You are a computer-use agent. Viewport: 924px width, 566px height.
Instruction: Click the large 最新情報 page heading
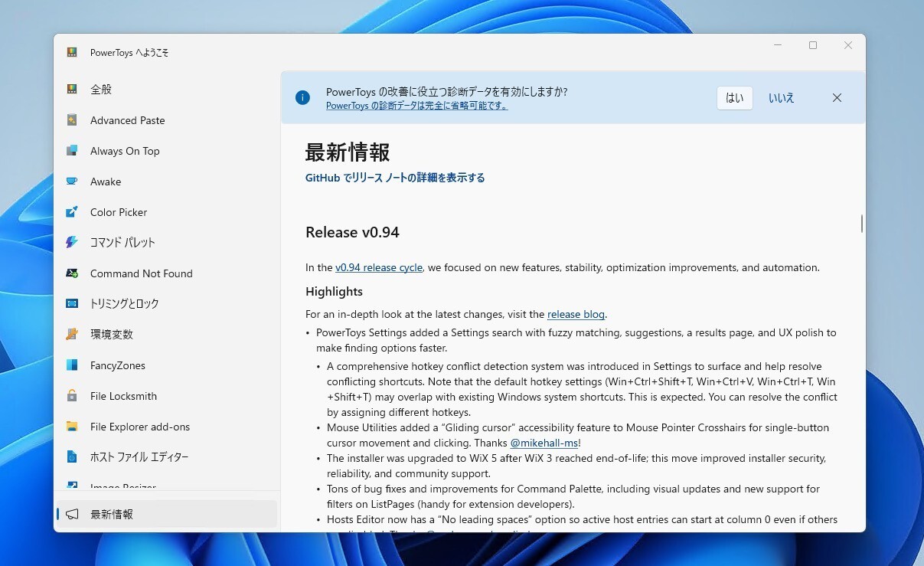pos(348,152)
